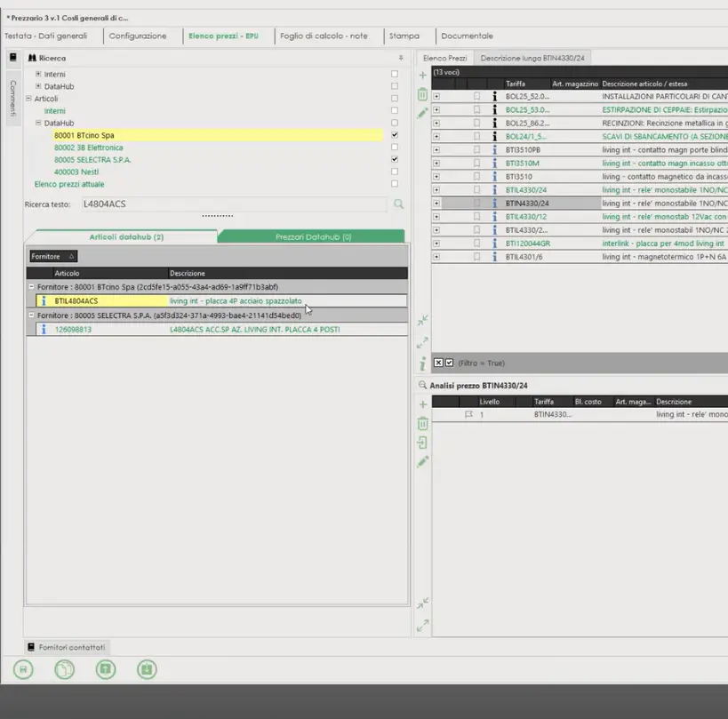Click the magnifier icon beside Ricerca testo

(x=399, y=204)
